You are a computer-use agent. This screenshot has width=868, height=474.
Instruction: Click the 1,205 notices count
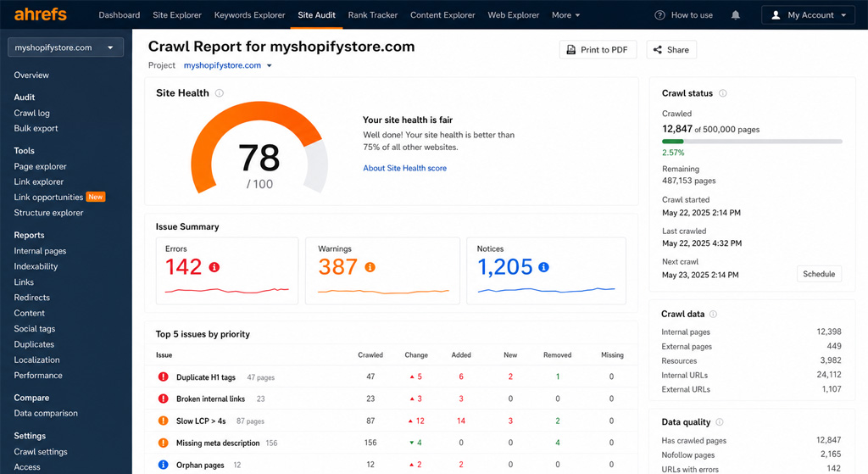[505, 267]
